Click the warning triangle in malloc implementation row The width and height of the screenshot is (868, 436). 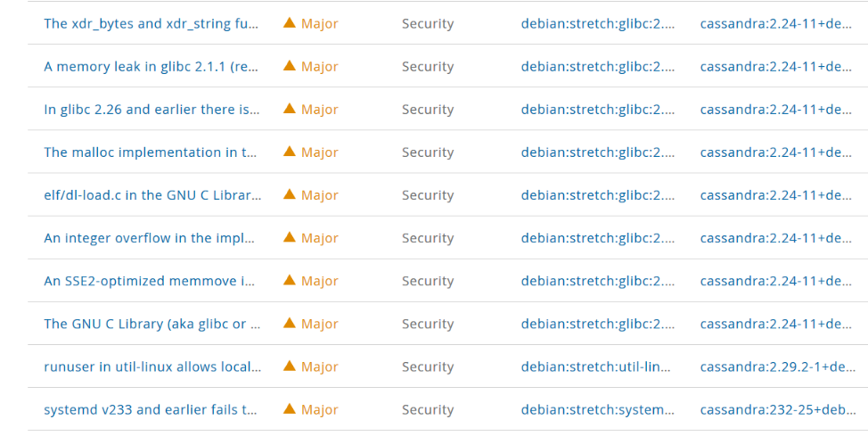coord(289,151)
